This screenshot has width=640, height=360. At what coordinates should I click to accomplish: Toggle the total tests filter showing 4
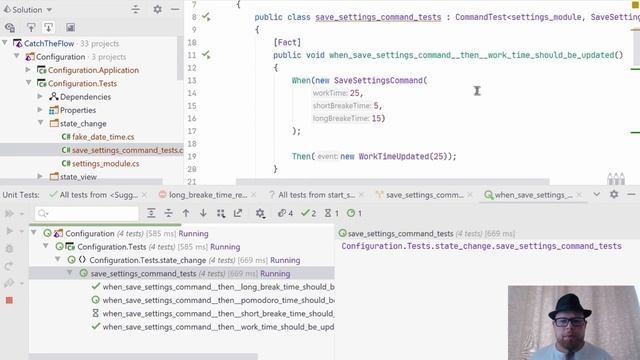(285, 213)
